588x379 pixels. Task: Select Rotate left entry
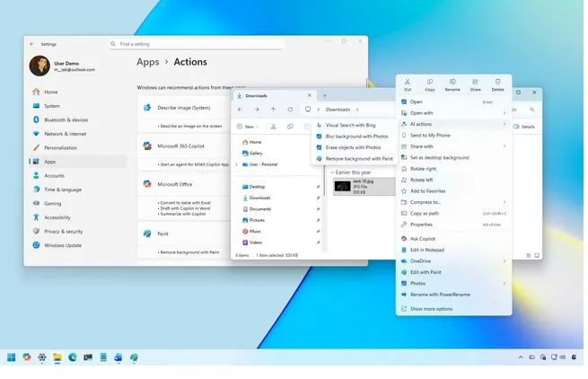pos(453,180)
